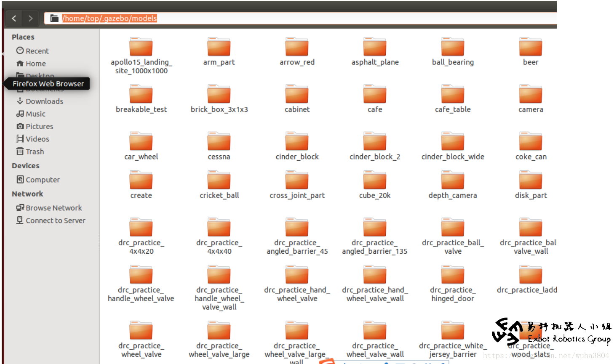Select the depth_camera folder icon
The image size is (614, 364).
453,180
